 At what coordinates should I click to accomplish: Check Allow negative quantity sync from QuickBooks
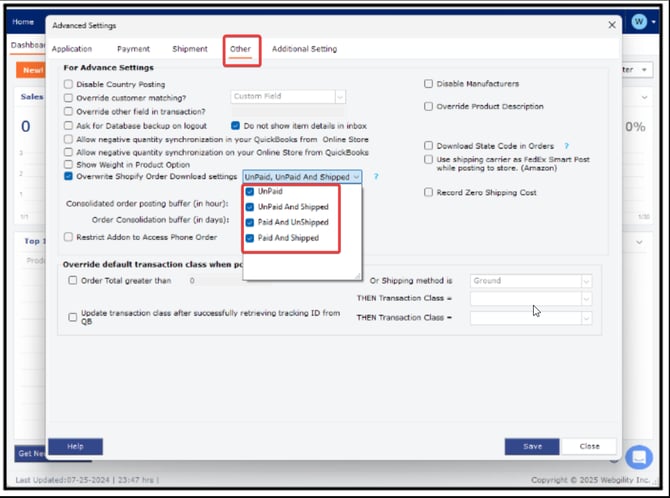68,152
